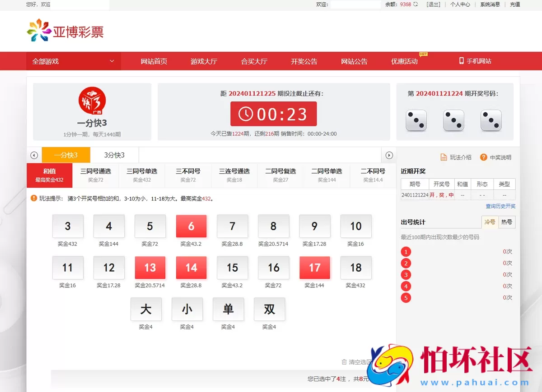Open the 查询历史开奖 link
Image resolution: width=542 pixels, height=392 pixels.
500,206
